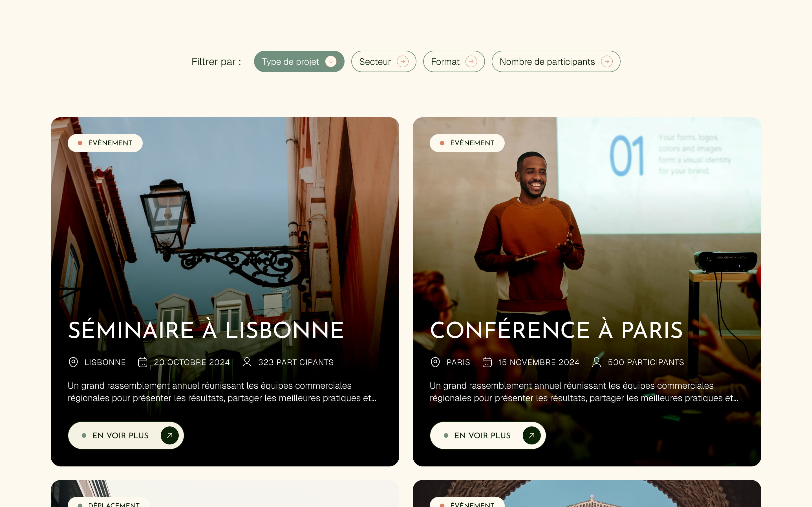Click the dark arrow circle on the Paris card button
This screenshot has width=812, height=507.
point(531,435)
